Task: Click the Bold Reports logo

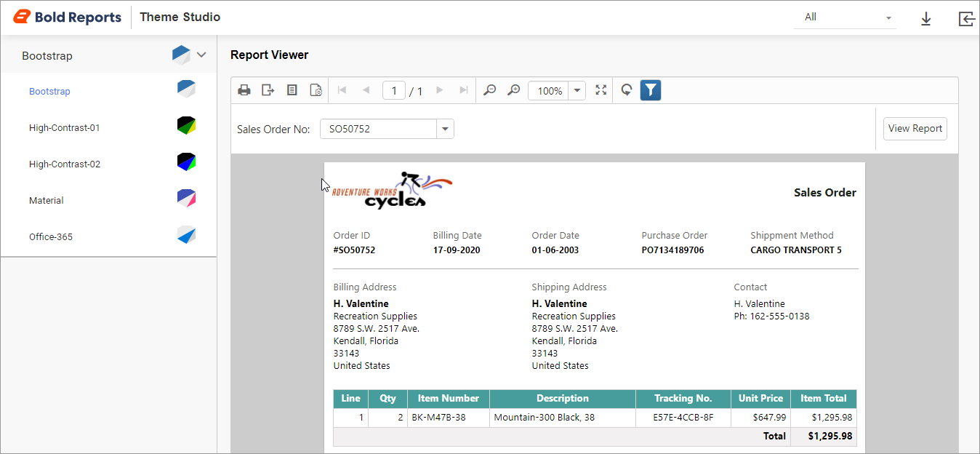Action: coord(68,17)
